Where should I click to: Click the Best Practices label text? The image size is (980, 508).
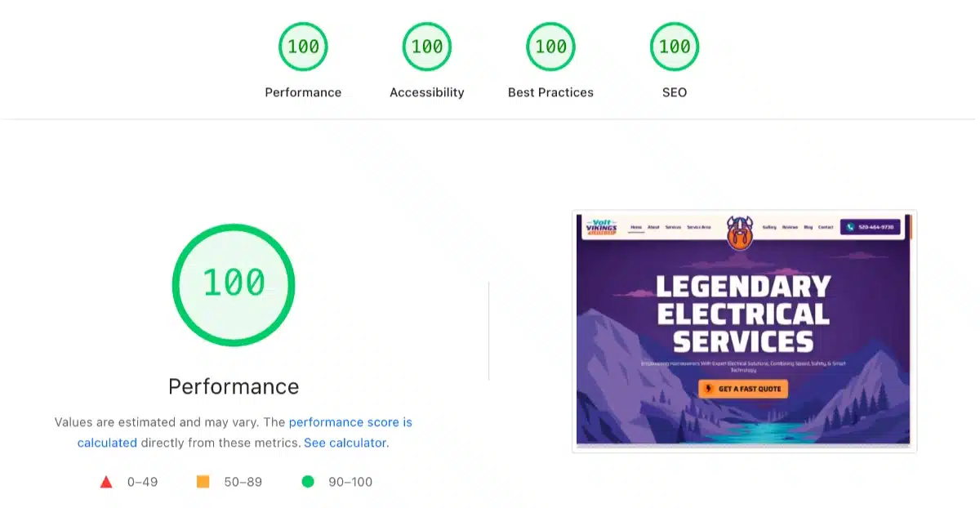point(550,92)
